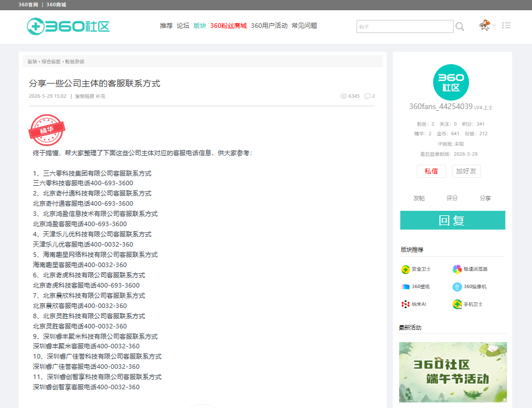The height and width of the screenshot is (408, 532).
Task: Click 360商城 link in top bar
Action: pos(56,5)
